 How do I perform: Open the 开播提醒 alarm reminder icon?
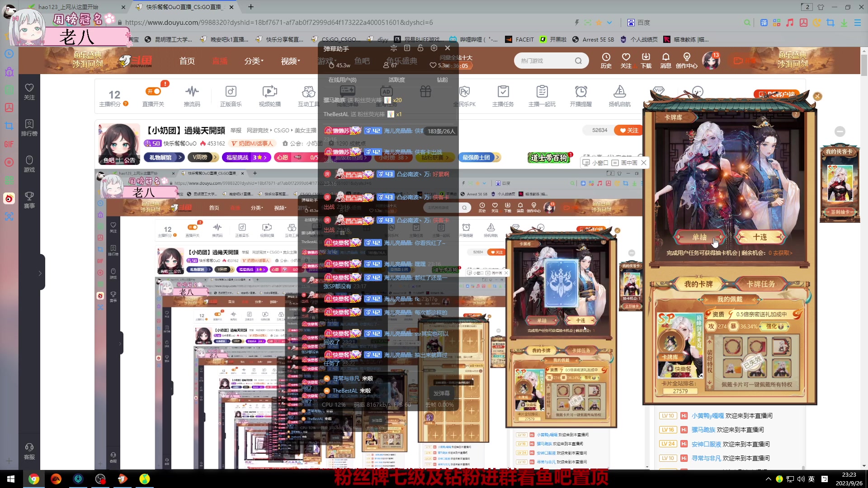[x=580, y=96]
